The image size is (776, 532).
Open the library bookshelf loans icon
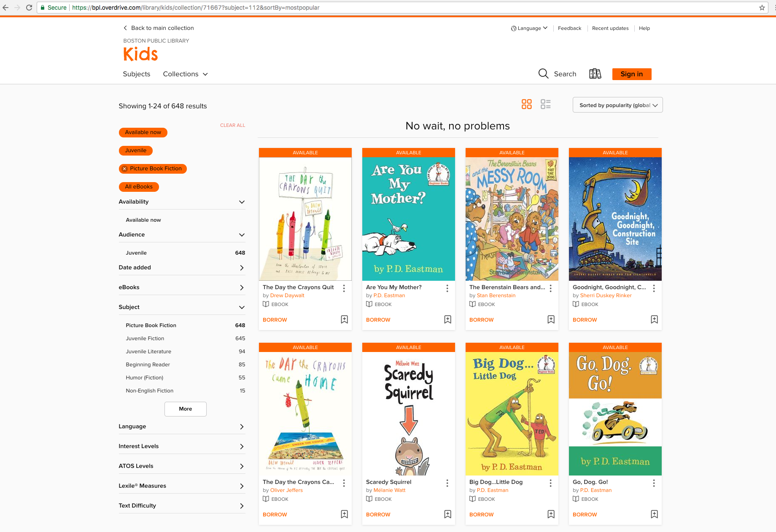click(595, 74)
